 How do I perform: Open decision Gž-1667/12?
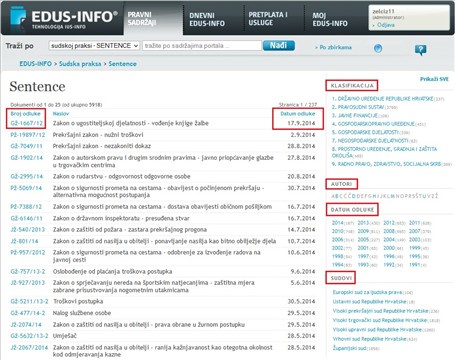pyautogui.click(x=27, y=123)
